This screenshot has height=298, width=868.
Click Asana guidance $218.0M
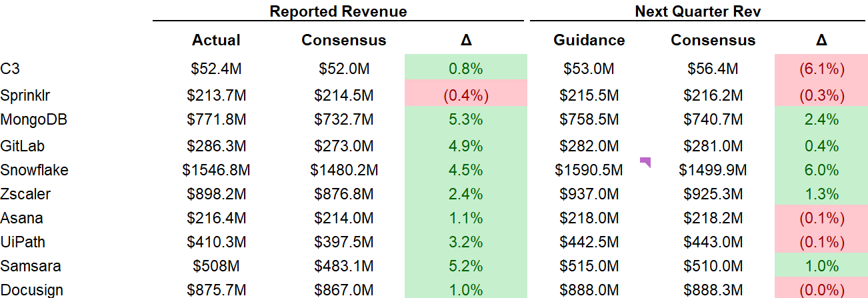tap(589, 218)
